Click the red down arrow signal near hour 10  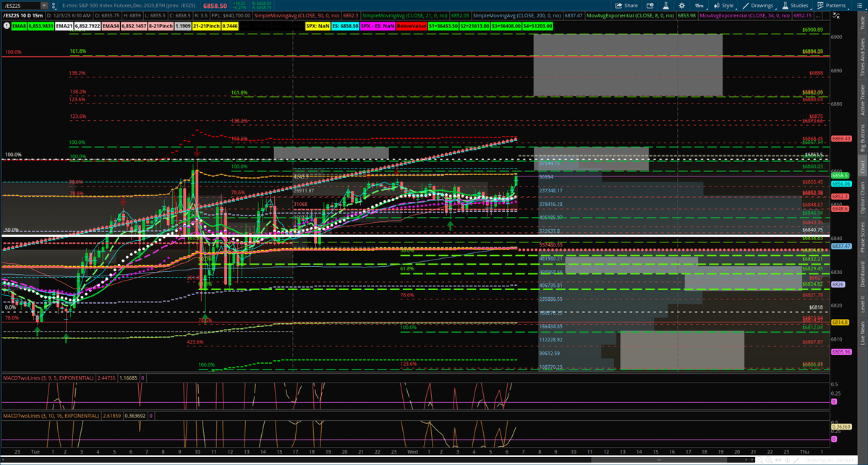pyautogui.click(x=197, y=152)
